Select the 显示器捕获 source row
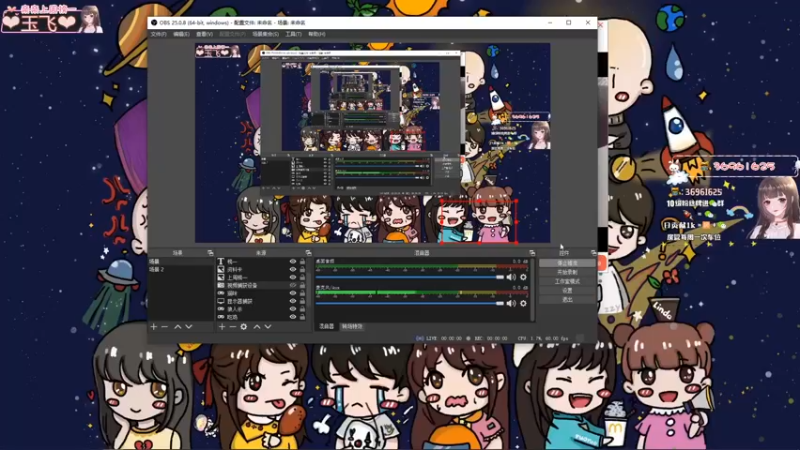800x450 pixels. click(261, 301)
